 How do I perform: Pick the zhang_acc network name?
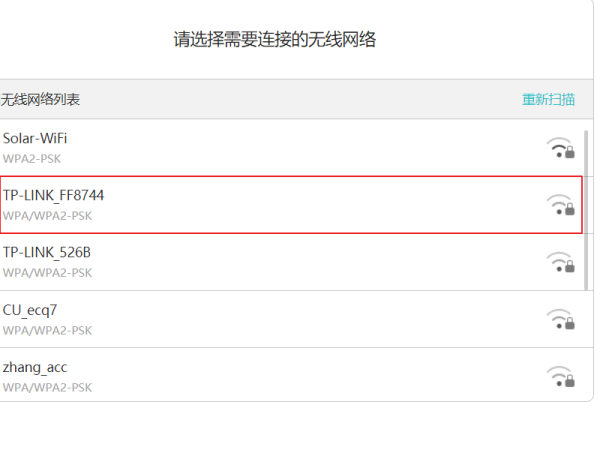(x=35, y=366)
